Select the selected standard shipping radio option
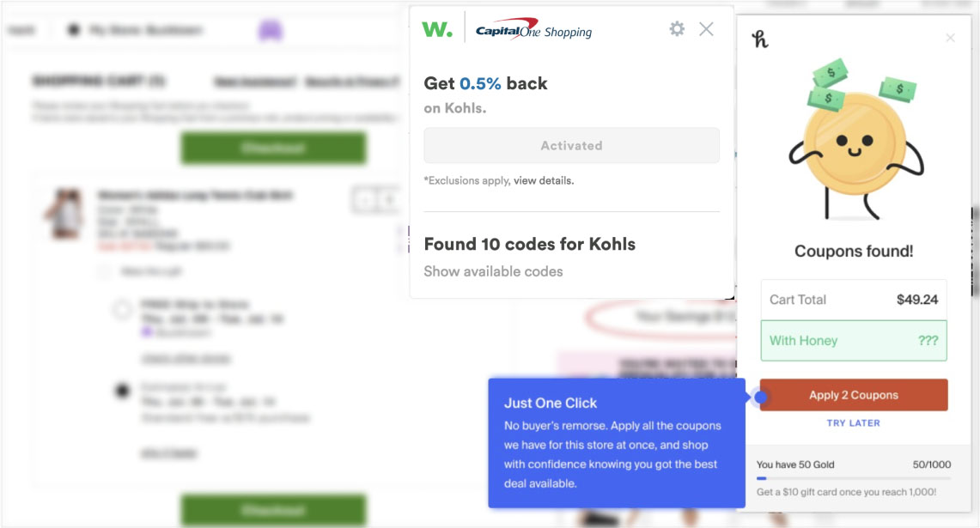This screenshot has height=528, width=980. click(x=122, y=391)
